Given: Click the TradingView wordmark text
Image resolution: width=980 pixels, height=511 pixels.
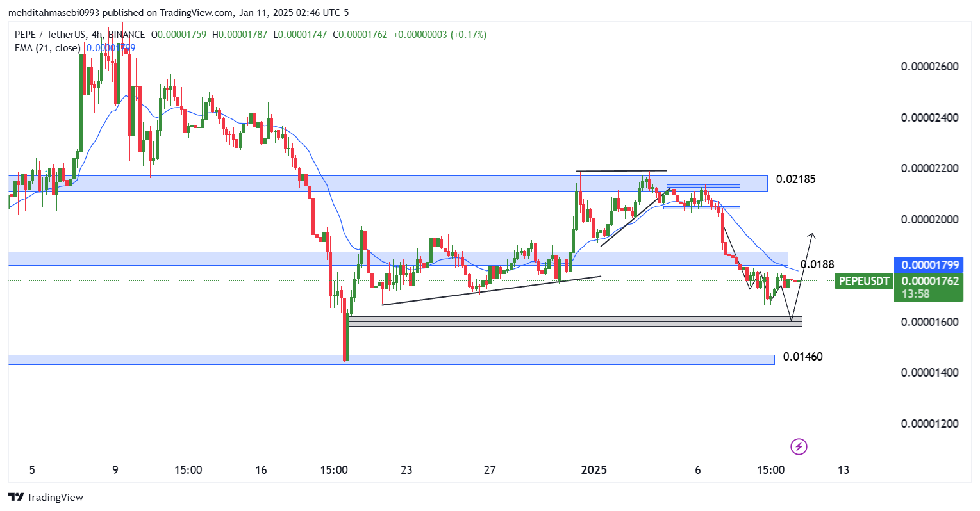Looking at the screenshot, I should [x=55, y=497].
